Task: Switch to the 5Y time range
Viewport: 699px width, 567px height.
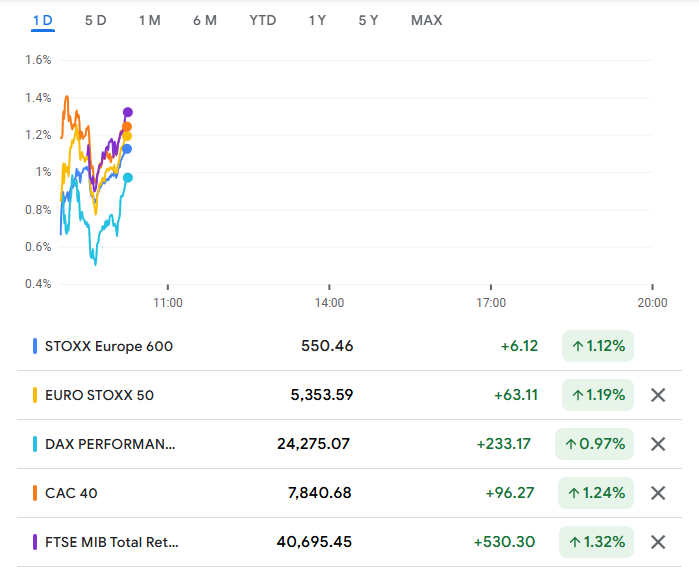Action: [368, 21]
